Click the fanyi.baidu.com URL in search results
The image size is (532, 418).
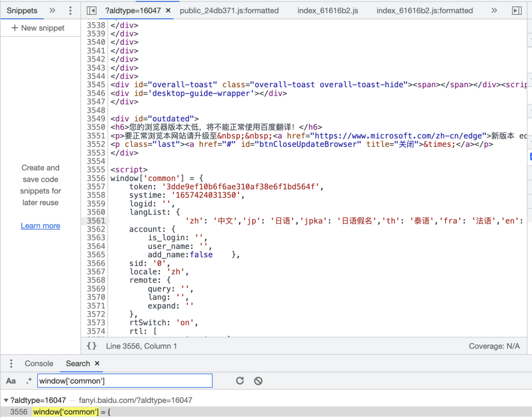135,400
